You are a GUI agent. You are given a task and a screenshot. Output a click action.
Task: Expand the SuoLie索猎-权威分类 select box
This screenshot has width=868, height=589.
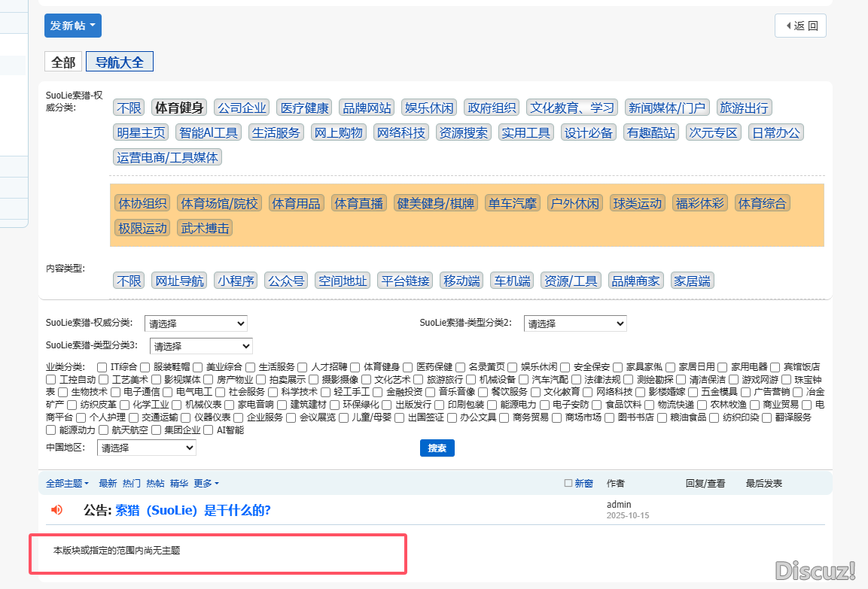pyautogui.click(x=195, y=323)
